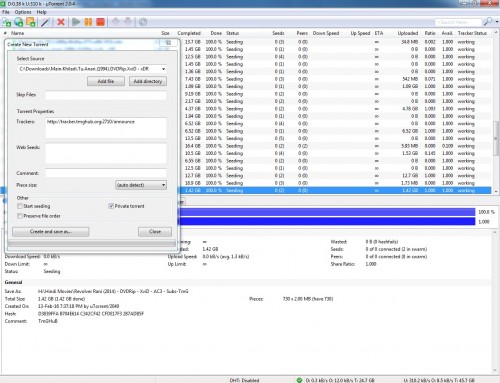500x383 pixels.
Task: Open the Help menu
Action: (42, 12)
